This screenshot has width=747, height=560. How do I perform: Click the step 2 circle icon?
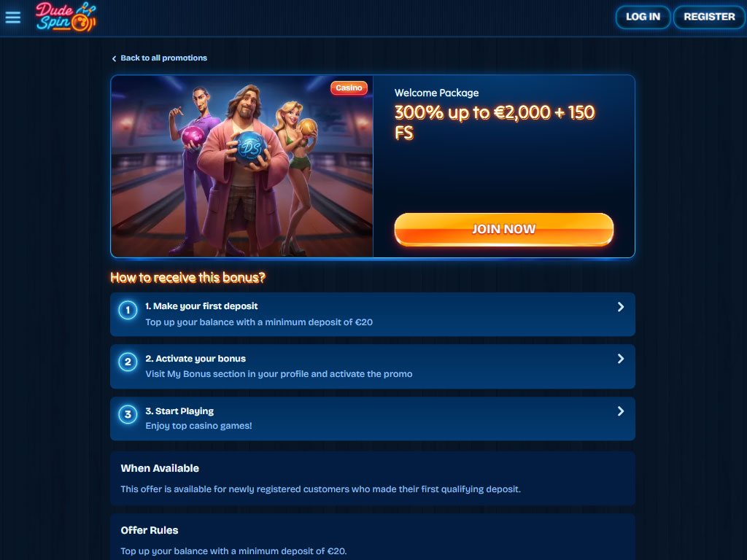click(128, 362)
